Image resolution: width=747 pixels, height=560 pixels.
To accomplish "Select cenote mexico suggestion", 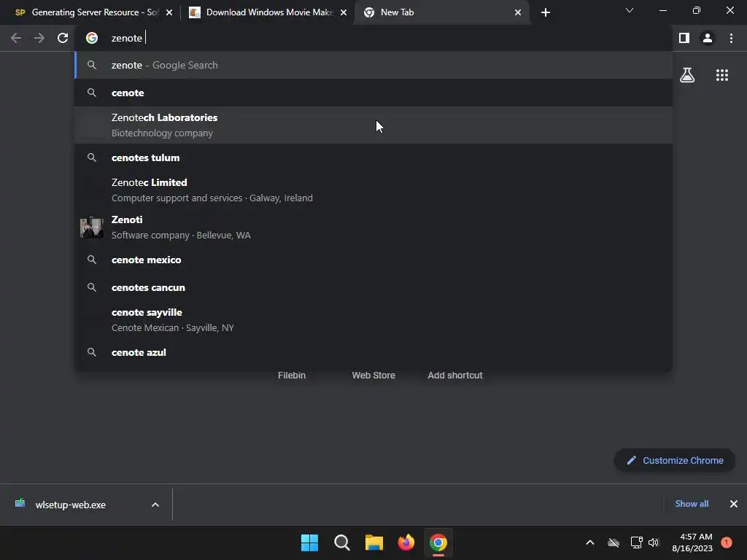I will (373, 260).
